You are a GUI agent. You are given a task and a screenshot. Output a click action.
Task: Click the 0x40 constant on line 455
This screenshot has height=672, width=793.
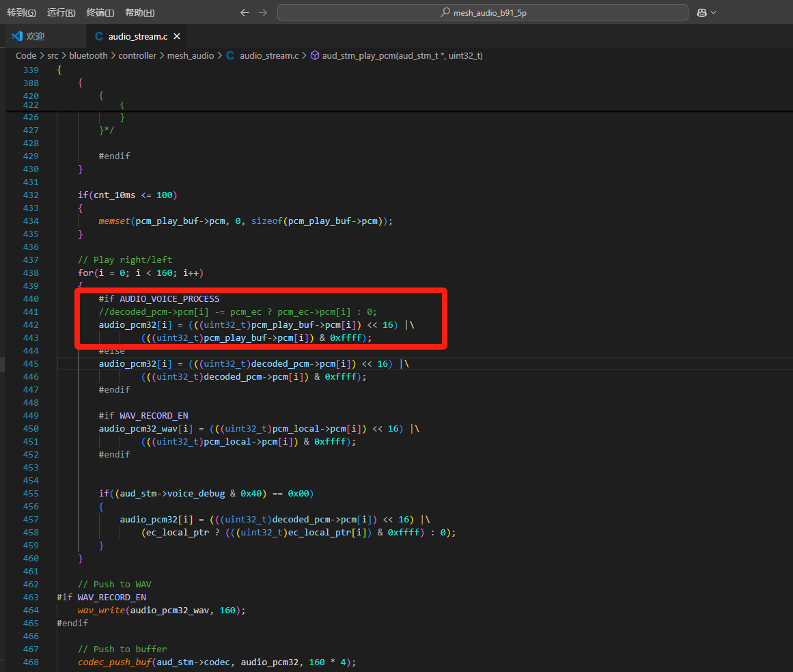point(251,494)
